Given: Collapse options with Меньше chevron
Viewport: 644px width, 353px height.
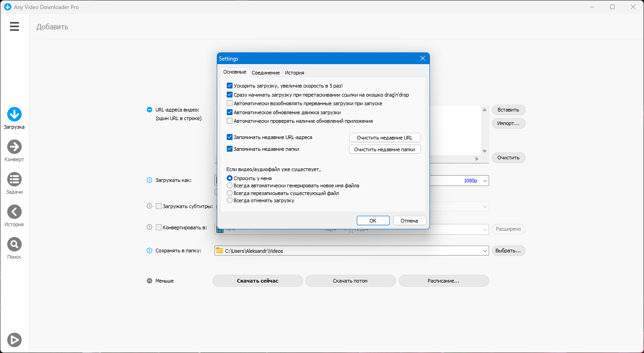Looking at the screenshot, I should point(149,281).
